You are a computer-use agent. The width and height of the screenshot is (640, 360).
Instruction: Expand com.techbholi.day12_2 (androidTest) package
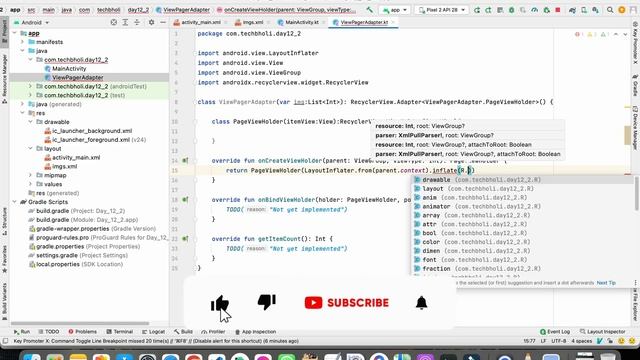pos(30,87)
